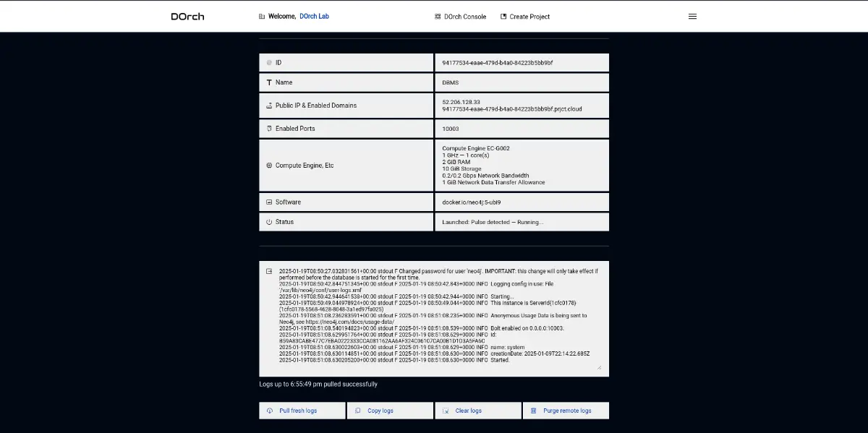Click the Software row icon
The image size is (868, 433).
pyautogui.click(x=269, y=202)
